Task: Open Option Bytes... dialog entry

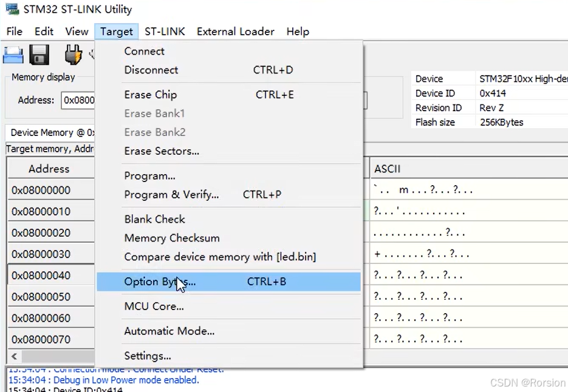Action: click(x=228, y=282)
